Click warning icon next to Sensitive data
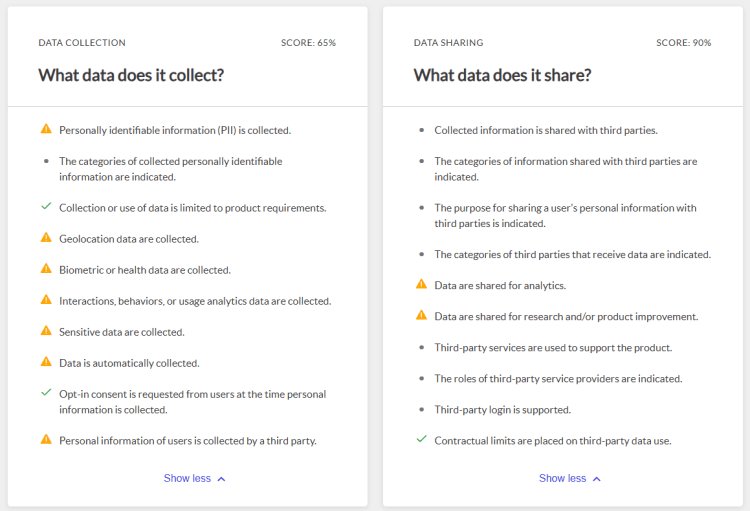This screenshot has height=511, width=750. [45, 331]
